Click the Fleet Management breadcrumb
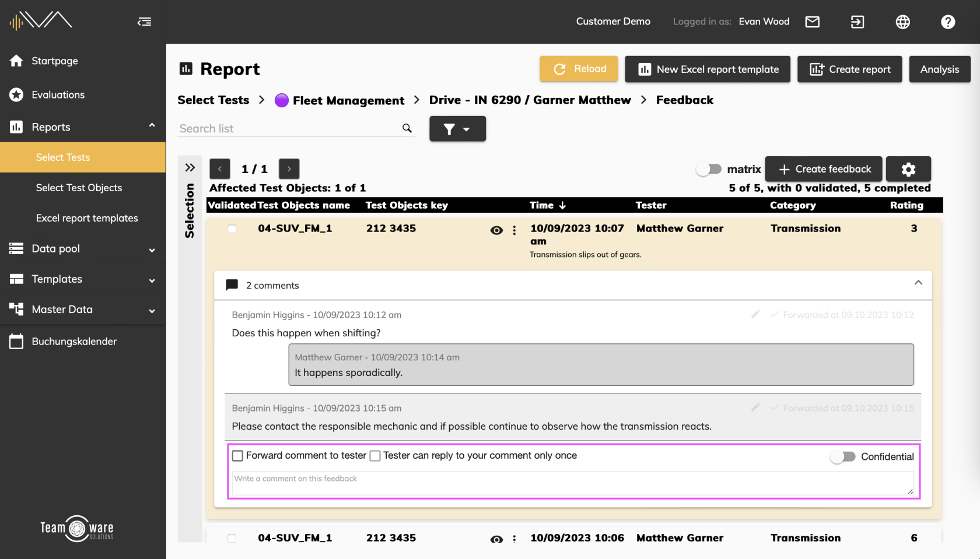Viewport: 980px width, 559px height. [x=348, y=101]
